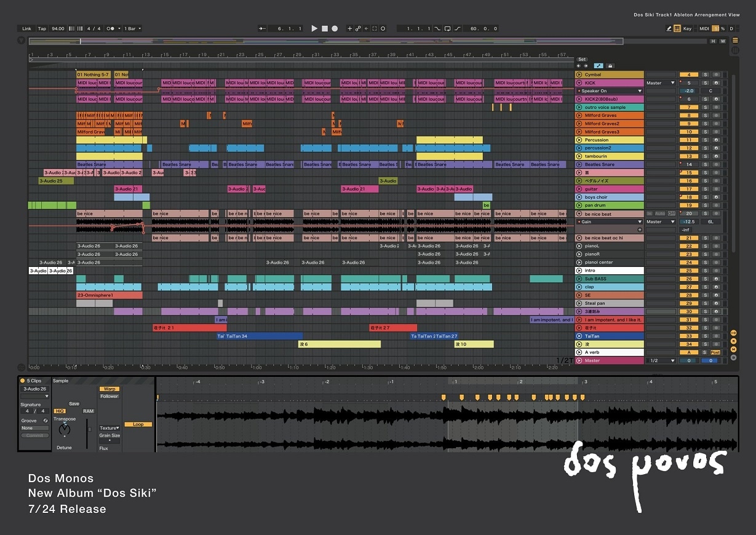Fold the KICK track

coord(579,83)
